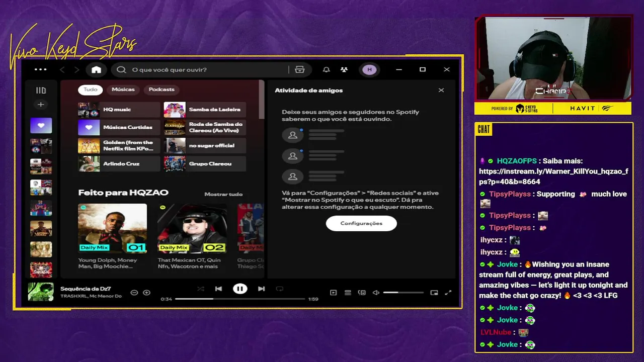
Task: Remove current song with minus icon
Action: click(x=134, y=293)
